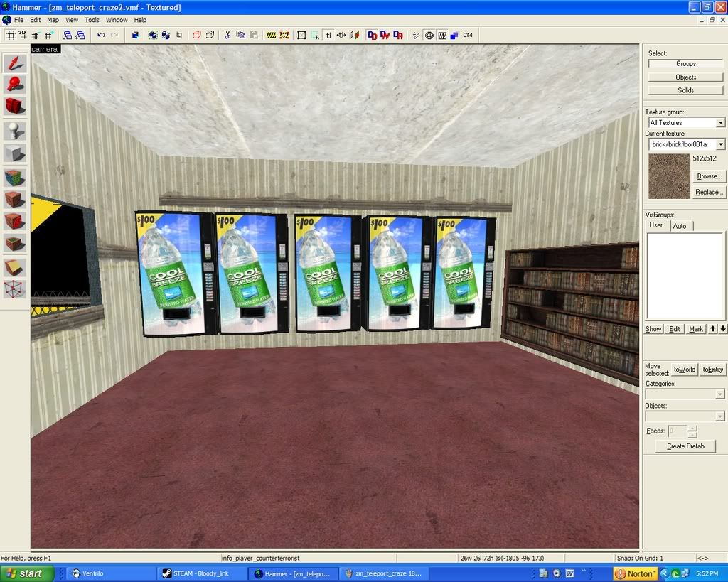728x582 pixels.
Task: Activate the Camera tool
Action: (15, 107)
